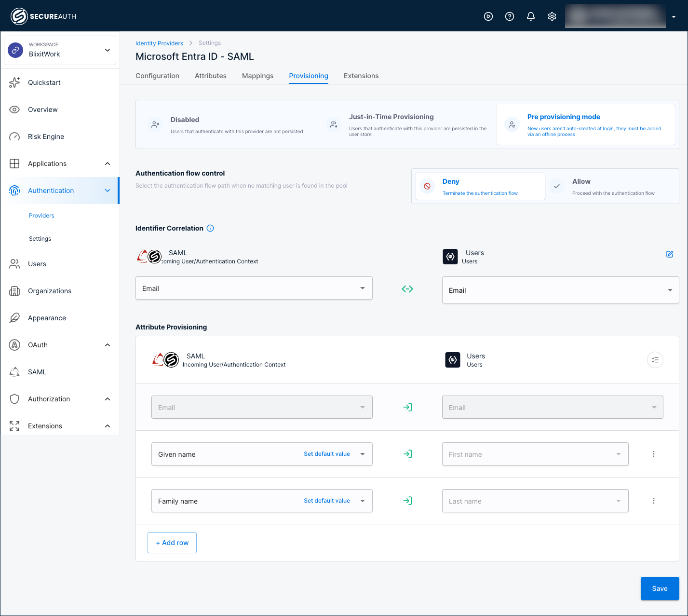The height and width of the screenshot is (616, 688).
Task: Set default value for Given name
Action: coord(327,454)
